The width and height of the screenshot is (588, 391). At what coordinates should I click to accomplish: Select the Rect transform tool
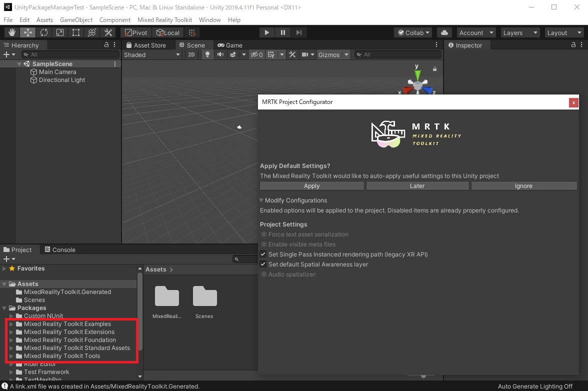[76, 32]
